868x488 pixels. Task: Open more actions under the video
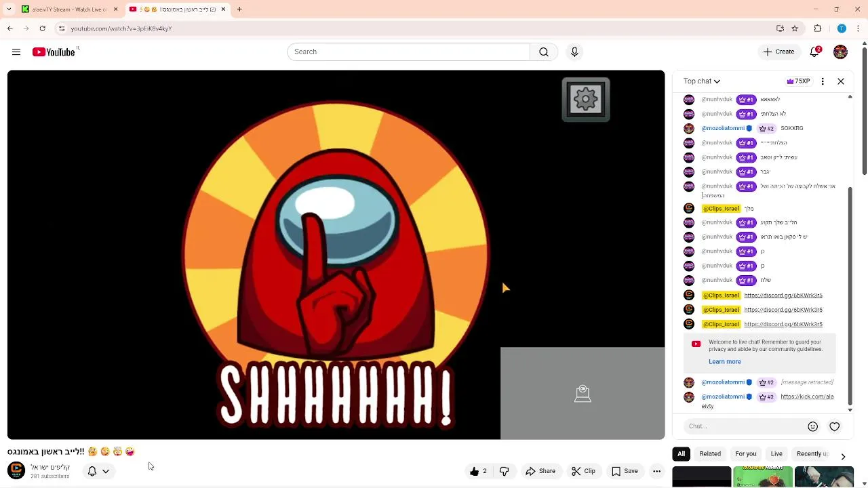(656, 471)
